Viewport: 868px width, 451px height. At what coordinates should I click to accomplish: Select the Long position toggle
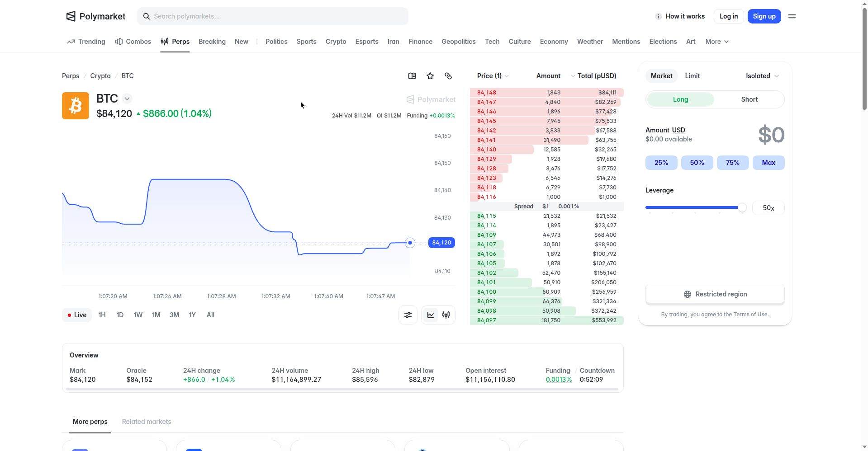point(680,99)
